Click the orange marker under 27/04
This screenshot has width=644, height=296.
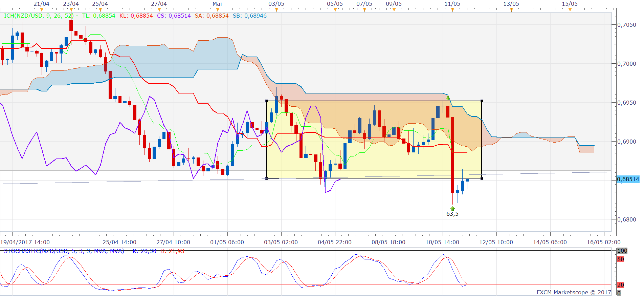pyautogui.click(x=159, y=10)
